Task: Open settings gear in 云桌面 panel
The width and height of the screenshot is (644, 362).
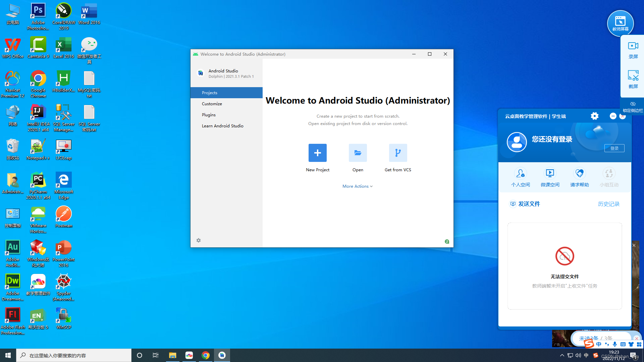Action: pos(594,116)
